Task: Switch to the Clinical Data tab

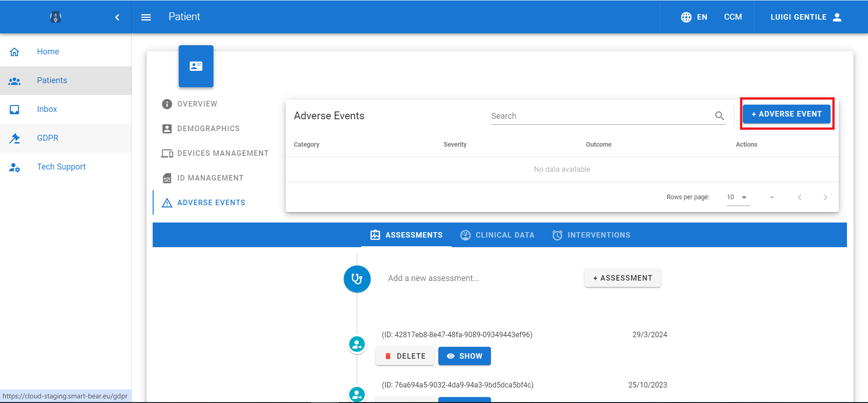Action: click(x=497, y=235)
